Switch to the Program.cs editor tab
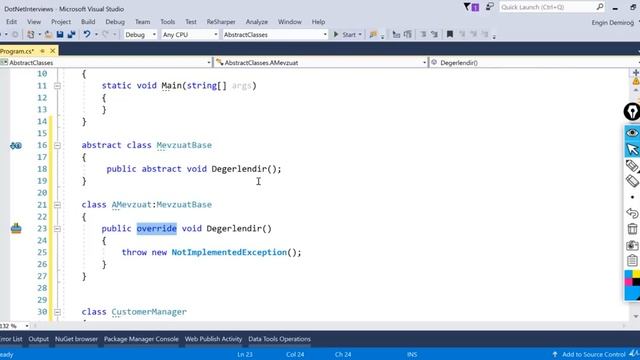Screen dimensions: 640x360 [x=17, y=51]
